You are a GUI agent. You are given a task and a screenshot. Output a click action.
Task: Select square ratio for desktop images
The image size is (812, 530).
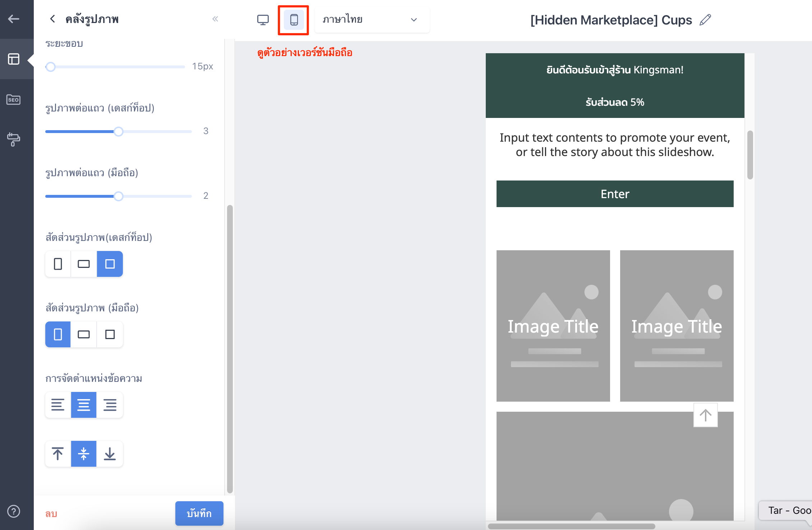coord(110,264)
